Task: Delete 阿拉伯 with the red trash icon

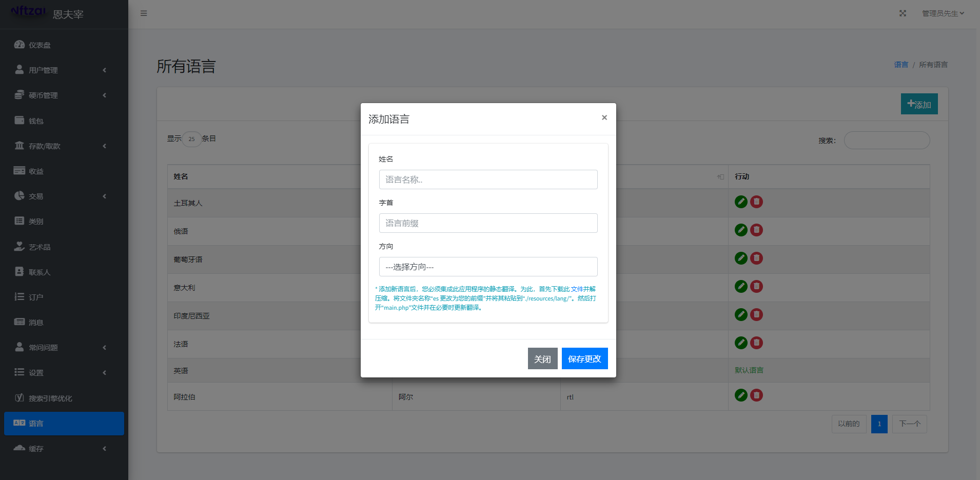Action: [x=756, y=395]
